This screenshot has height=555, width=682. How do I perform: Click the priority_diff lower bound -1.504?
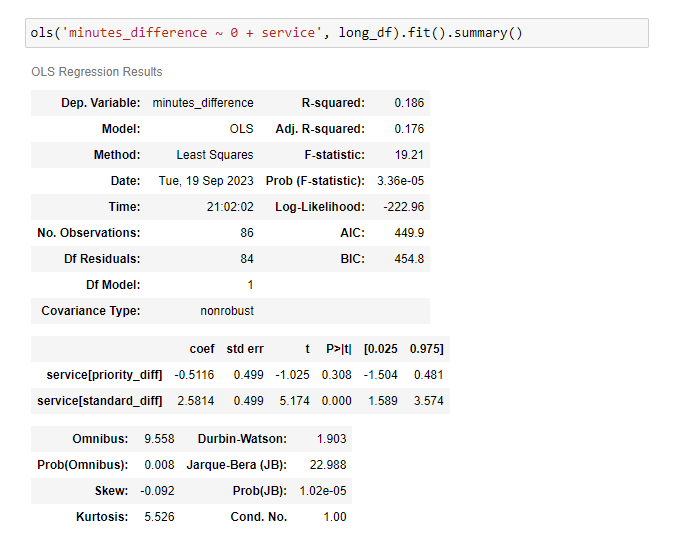click(381, 375)
